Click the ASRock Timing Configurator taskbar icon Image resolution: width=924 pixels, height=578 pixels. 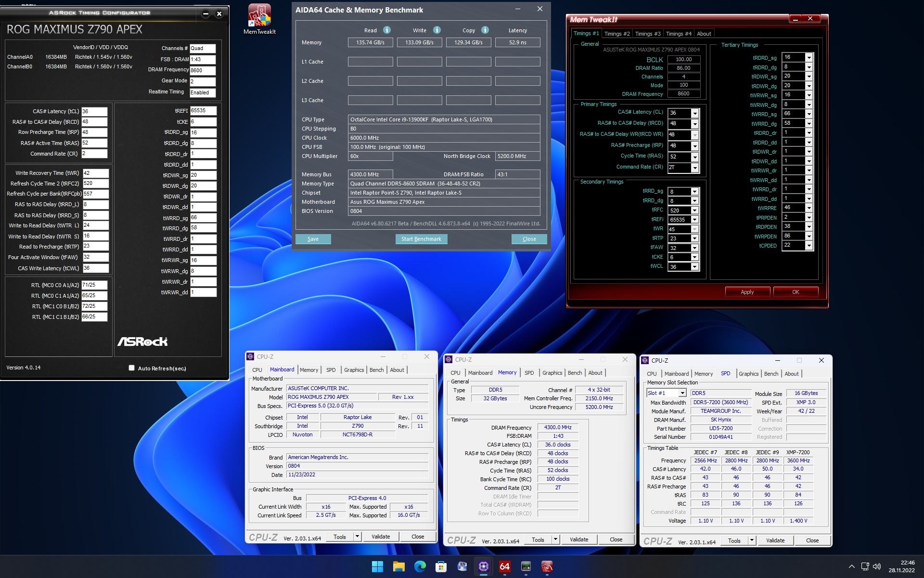click(x=526, y=566)
